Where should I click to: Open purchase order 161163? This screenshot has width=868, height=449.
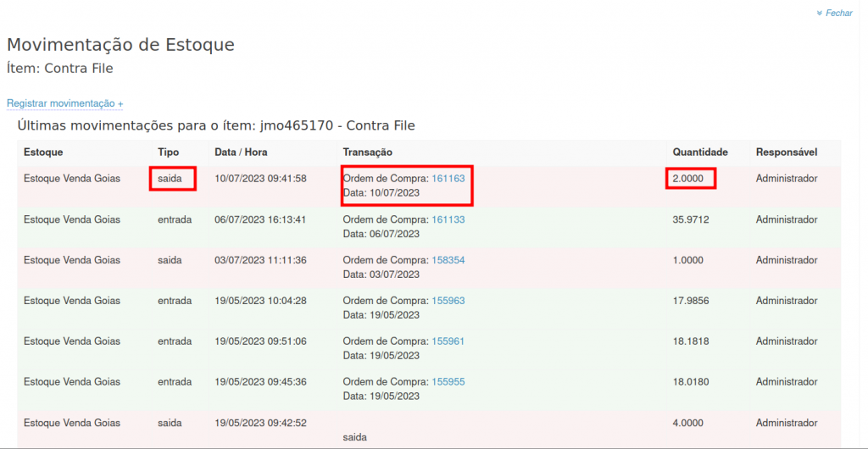click(448, 179)
